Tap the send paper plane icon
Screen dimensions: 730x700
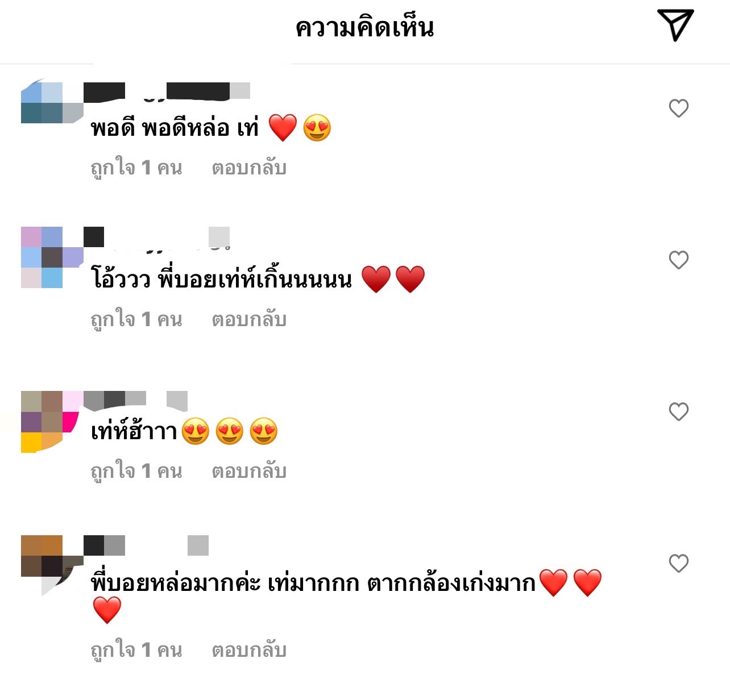click(x=675, y=25)
